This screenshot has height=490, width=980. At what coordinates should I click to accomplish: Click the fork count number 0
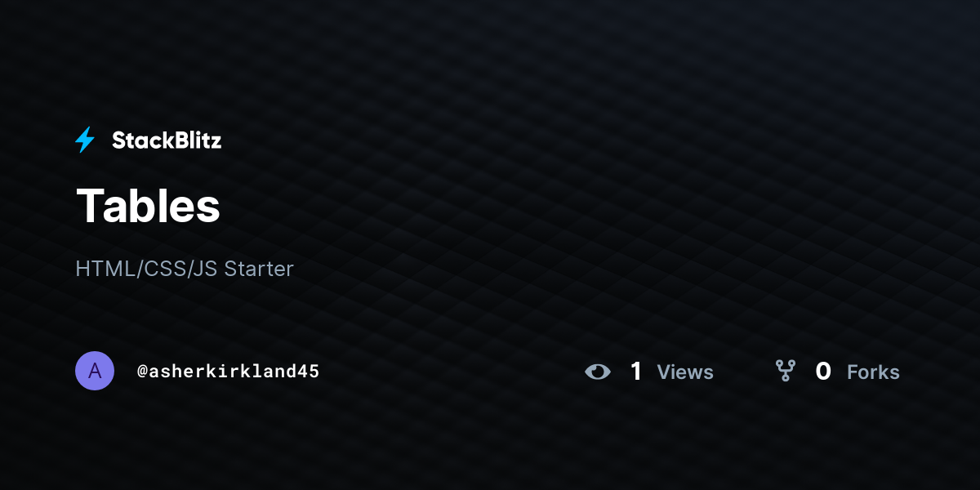[823, 372]
